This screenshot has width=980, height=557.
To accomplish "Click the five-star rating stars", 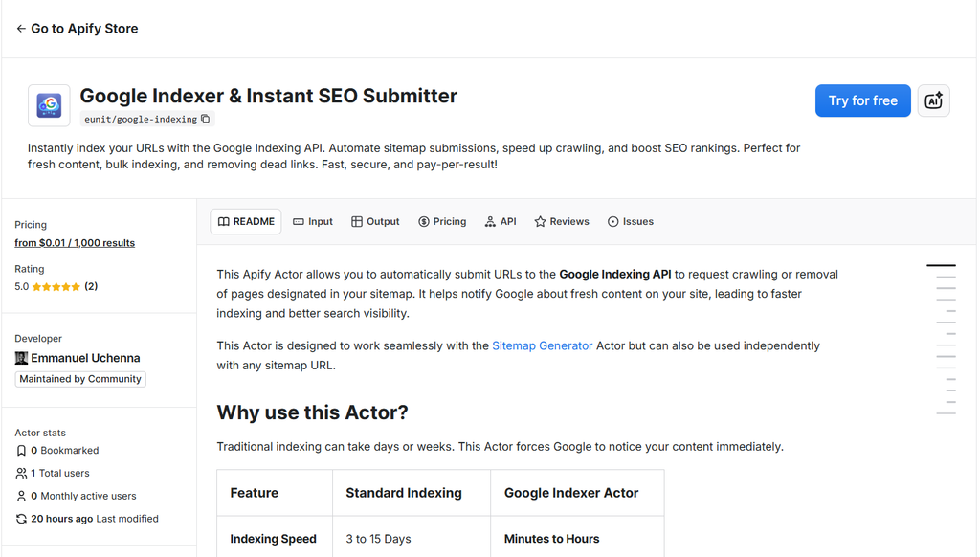I will [x=56, y=287].
